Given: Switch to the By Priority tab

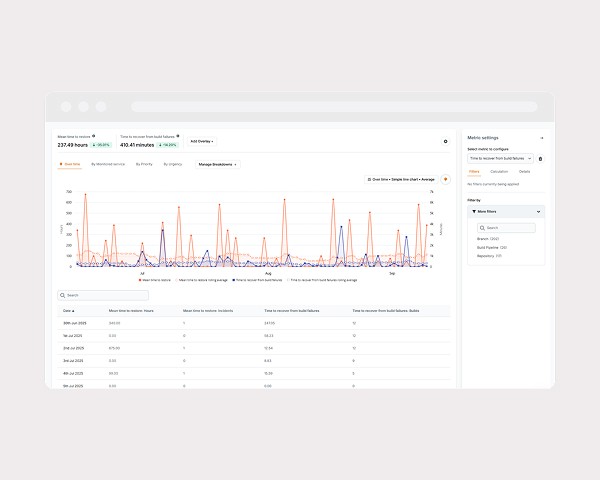Looking at the screenshot, I should (x=144, y=164).
